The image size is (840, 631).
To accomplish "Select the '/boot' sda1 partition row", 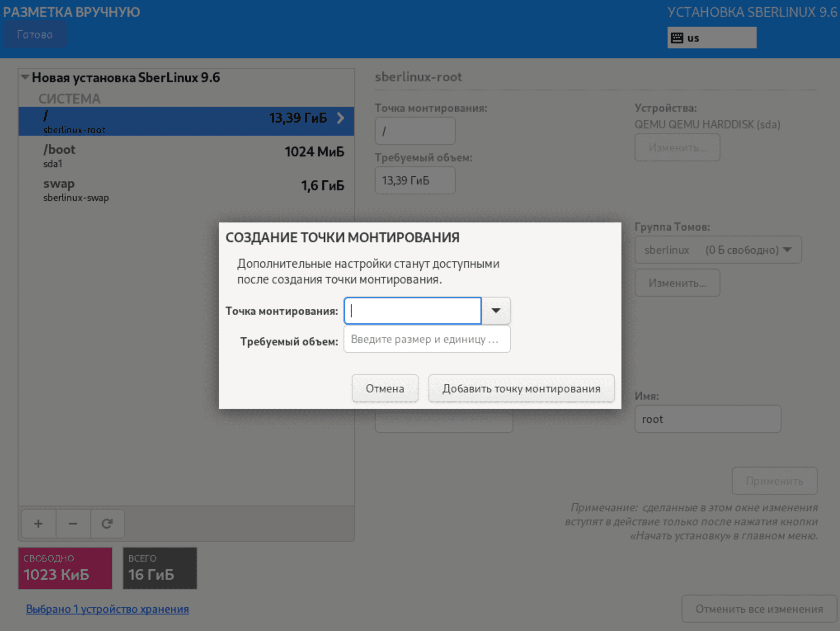I will (x=186, y=156).
